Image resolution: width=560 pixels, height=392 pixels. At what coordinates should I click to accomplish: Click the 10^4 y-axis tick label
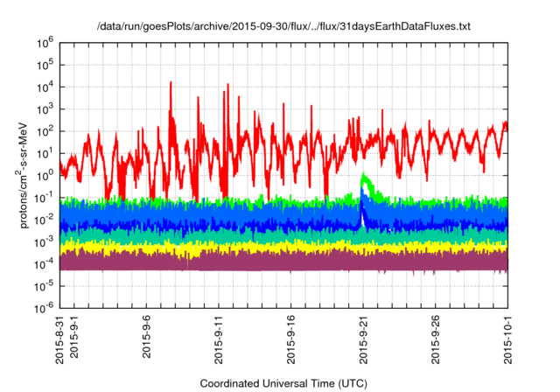pos(45,87)
